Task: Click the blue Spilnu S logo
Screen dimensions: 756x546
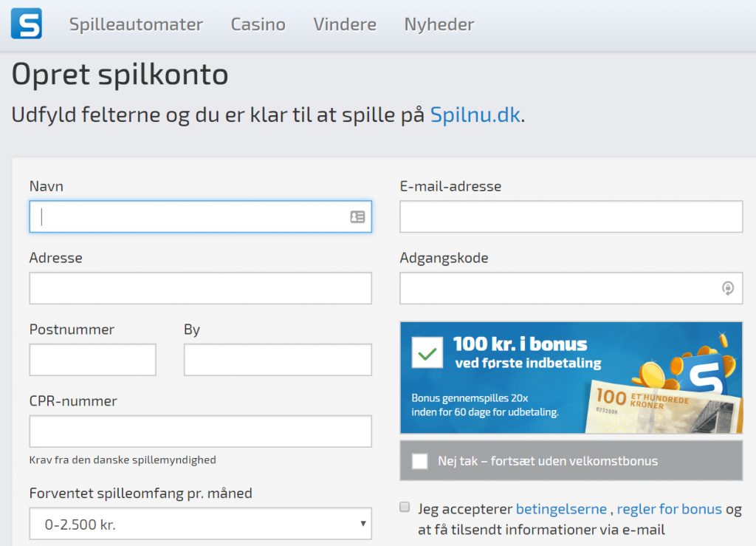Action: tap(27, 23)
